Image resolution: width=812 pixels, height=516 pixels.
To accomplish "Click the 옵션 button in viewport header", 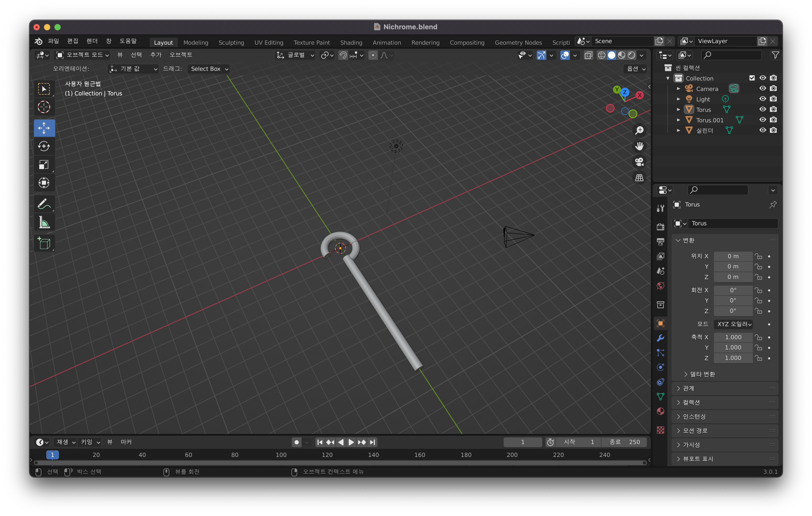I will (x=636, y=69).
